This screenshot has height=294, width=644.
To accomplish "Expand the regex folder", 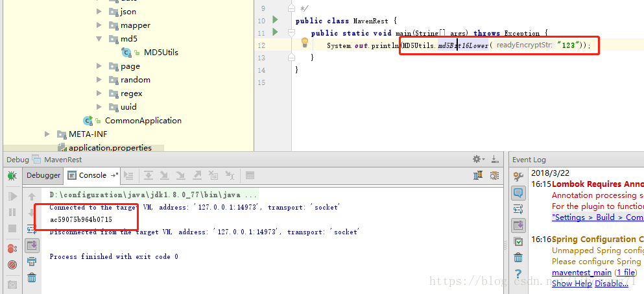I will click(x=99, y=93).
